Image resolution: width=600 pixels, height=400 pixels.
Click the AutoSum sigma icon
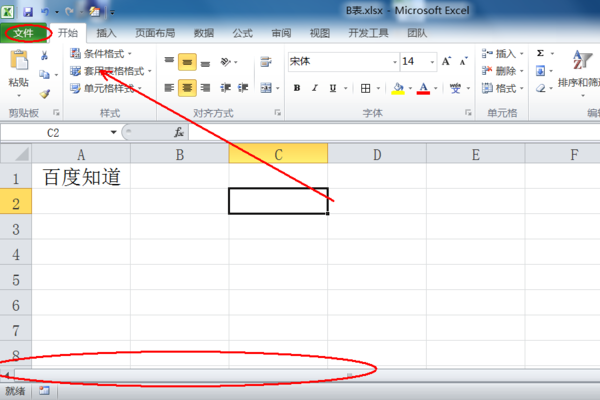[540, 54]
